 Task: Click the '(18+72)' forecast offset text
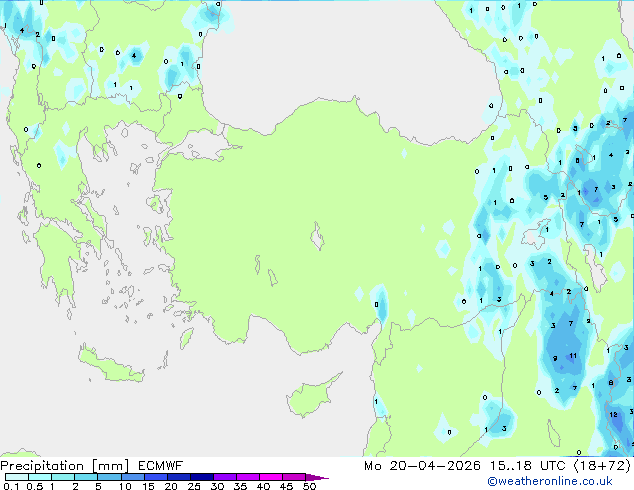(x=602, y=466)
